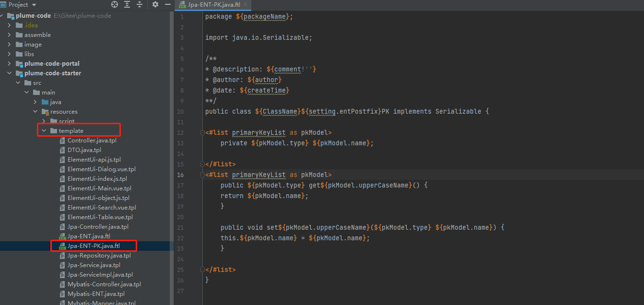Select Mybatis-Controller.java.tpl in tree
This screenshot has width=644, height=305.
click(x=104, y=284)
